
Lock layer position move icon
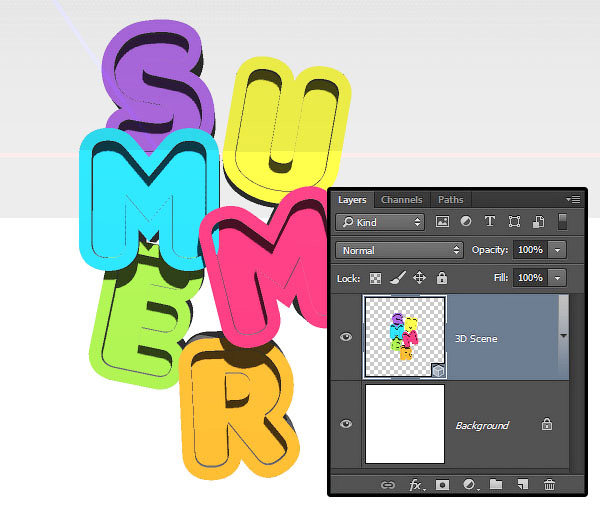tap(419, 278)
